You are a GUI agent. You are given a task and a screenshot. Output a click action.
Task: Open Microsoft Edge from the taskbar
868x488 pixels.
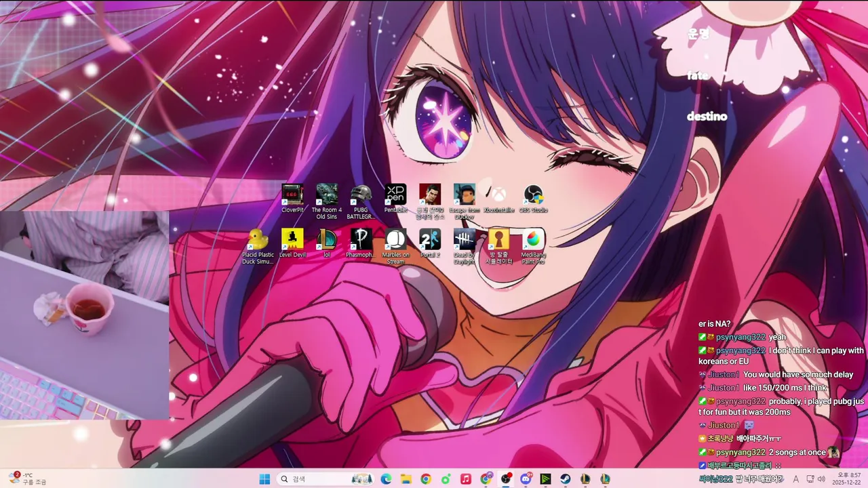click(x=386, y=479)
